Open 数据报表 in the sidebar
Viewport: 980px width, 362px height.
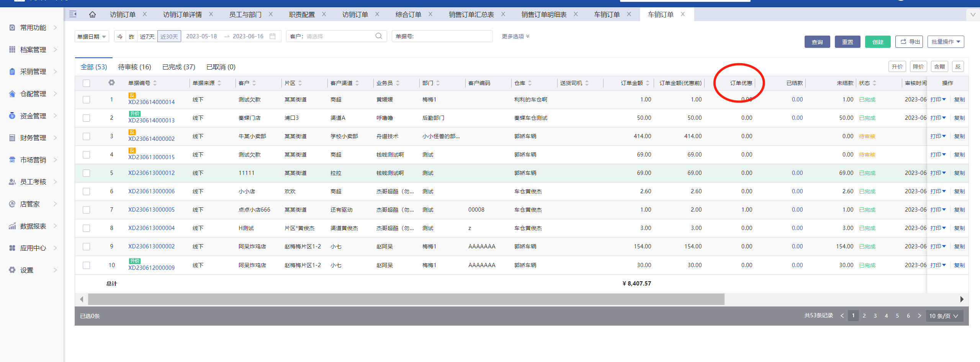click(33, 226)
